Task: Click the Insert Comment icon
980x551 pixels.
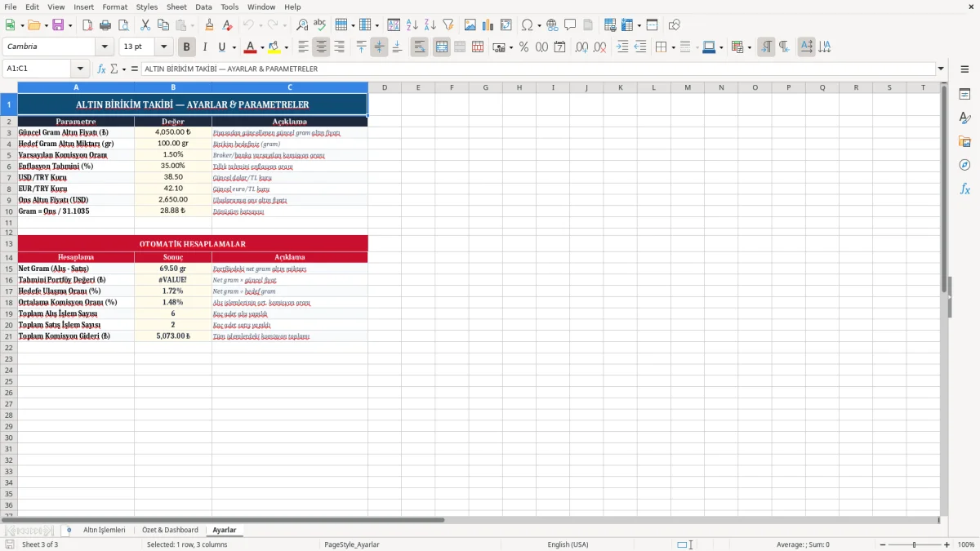Action: pos(570,25)
